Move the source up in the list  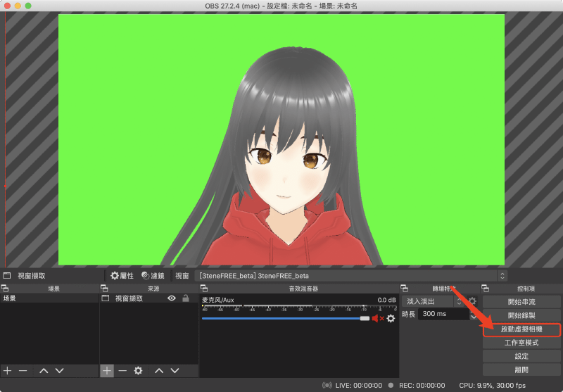pyautogui.click(x=159, y=370)
